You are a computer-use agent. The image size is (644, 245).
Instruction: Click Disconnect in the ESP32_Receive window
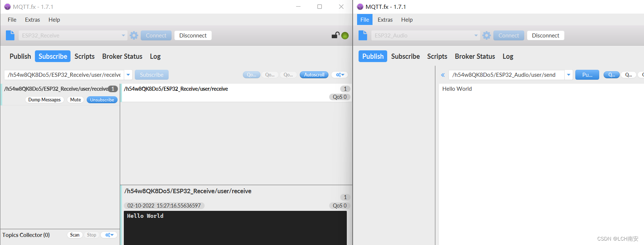click(193, 36)
